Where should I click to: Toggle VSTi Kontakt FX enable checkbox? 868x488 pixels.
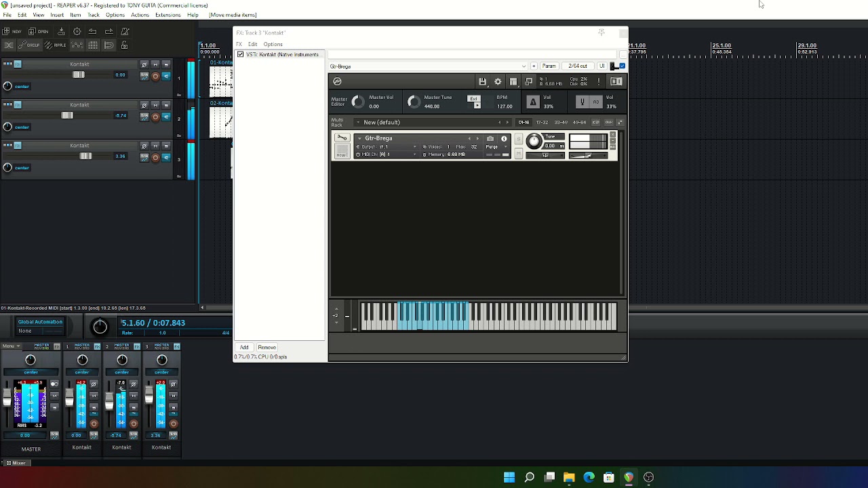pyautogui.click(x=240, y=54)
